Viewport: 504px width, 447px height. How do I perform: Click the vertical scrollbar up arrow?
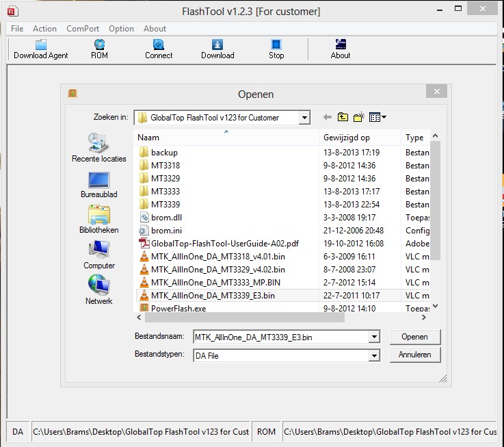pos(435,136)
